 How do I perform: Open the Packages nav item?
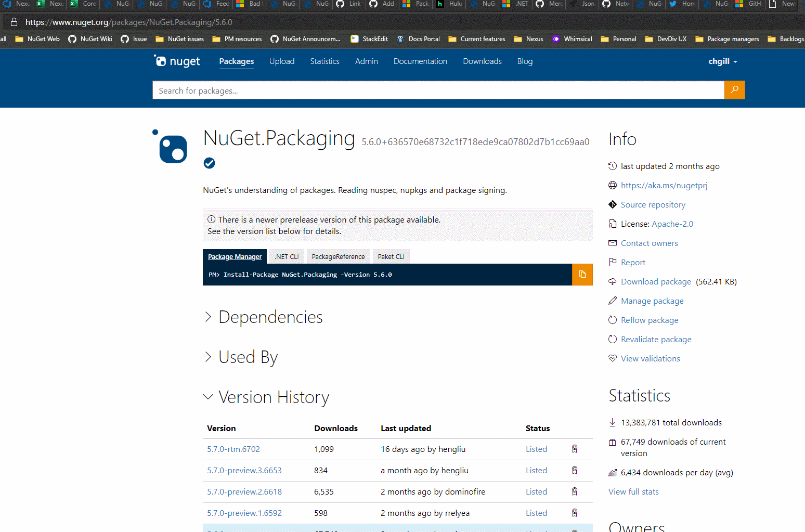[237, 61]
